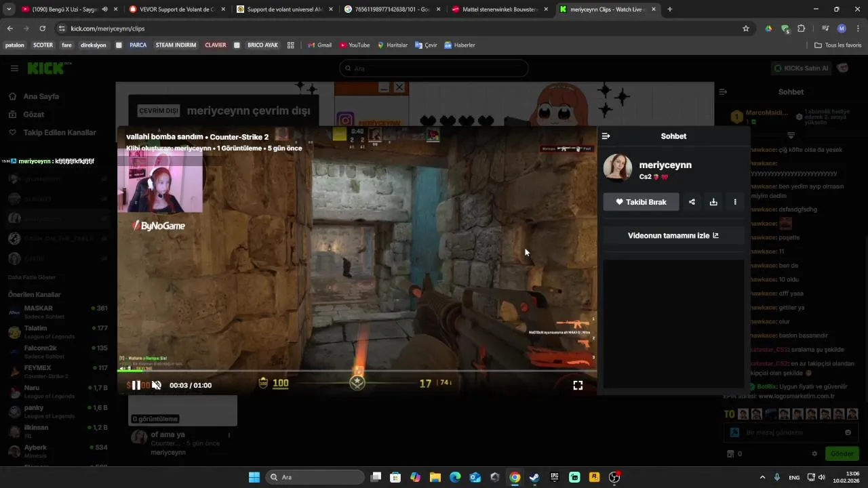Image resolution: width=868 pixels, height=488 pixels.
Task: Open Chrome extensions puzzle menu
Action: coord(802,28)
